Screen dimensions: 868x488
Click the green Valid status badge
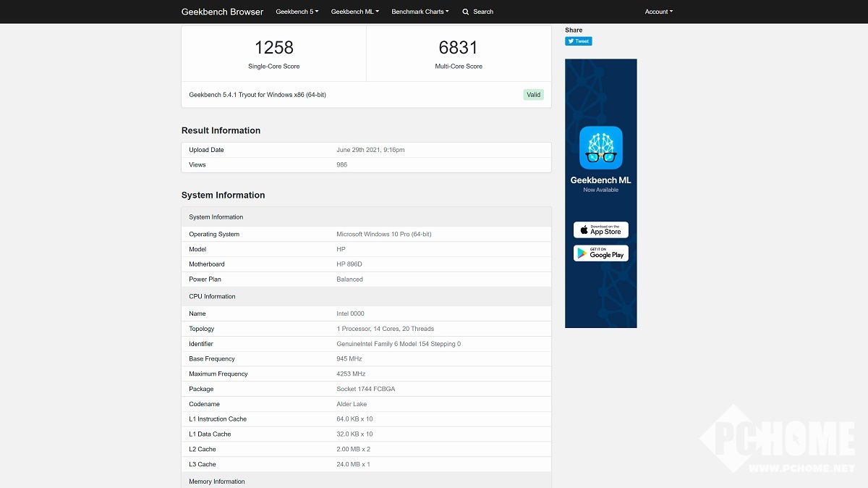pos(533,95)
